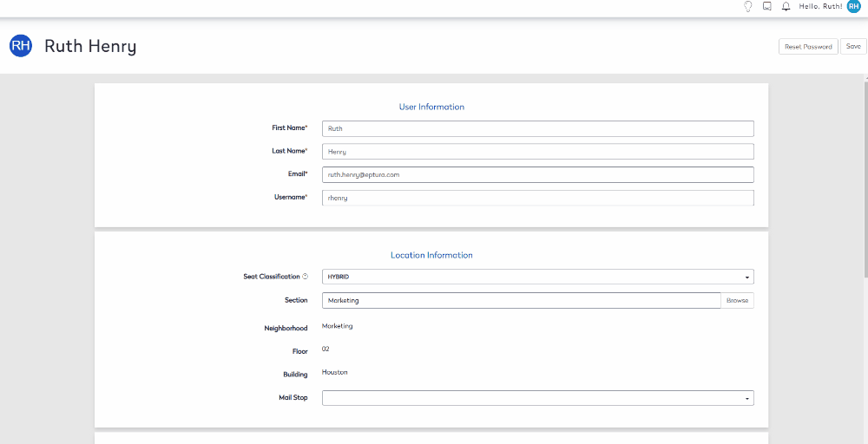Screen dimensions: 868x444
Task: Click the First Name input field
Action: [537, 128]
